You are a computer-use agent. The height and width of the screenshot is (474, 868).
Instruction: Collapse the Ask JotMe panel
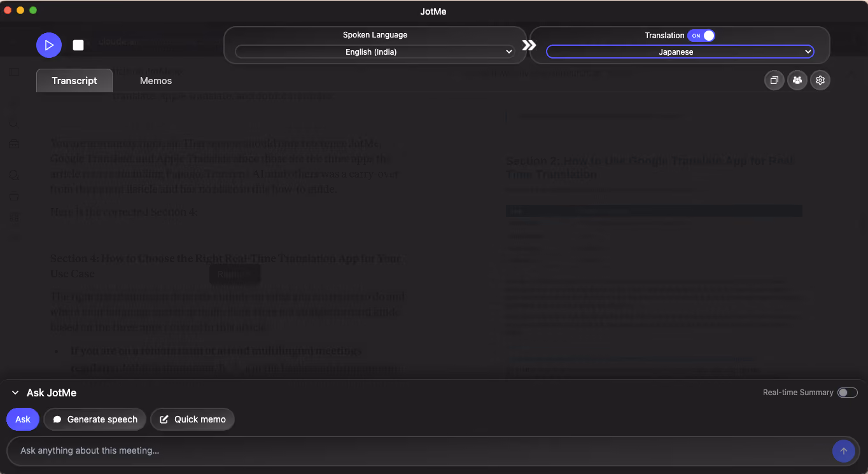tap(15, 393)
